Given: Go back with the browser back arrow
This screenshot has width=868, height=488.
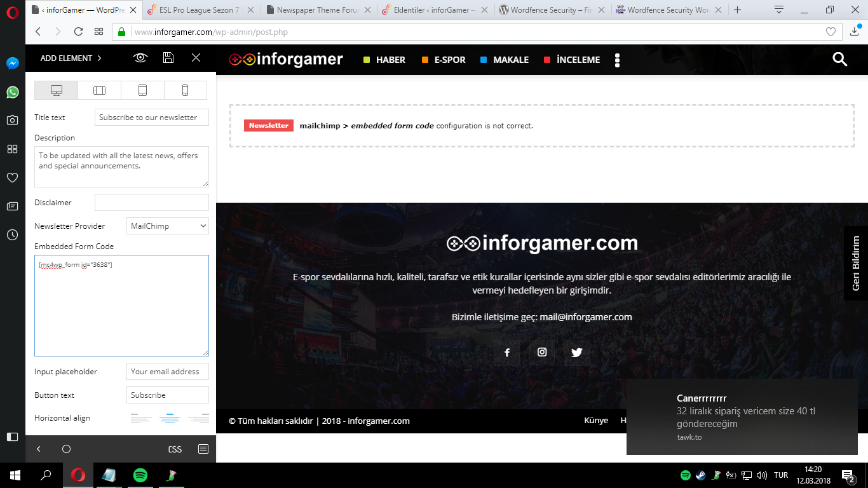Looking at the screenshot, I should click(38, 31).
